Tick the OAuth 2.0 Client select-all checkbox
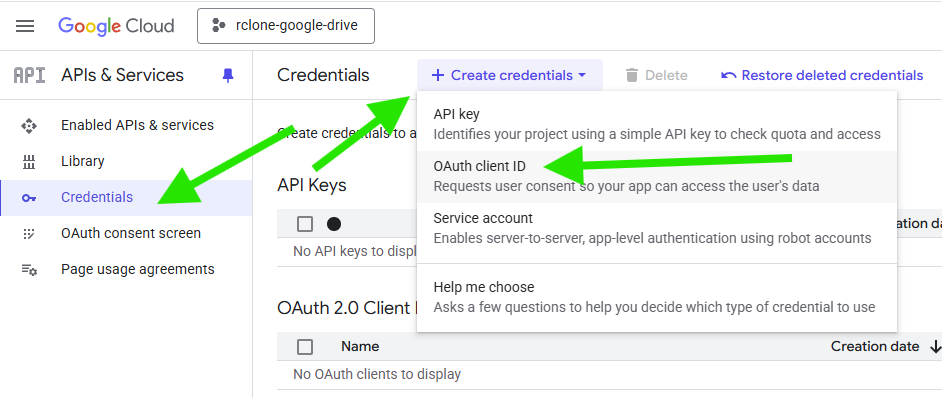 click(305, 347)
